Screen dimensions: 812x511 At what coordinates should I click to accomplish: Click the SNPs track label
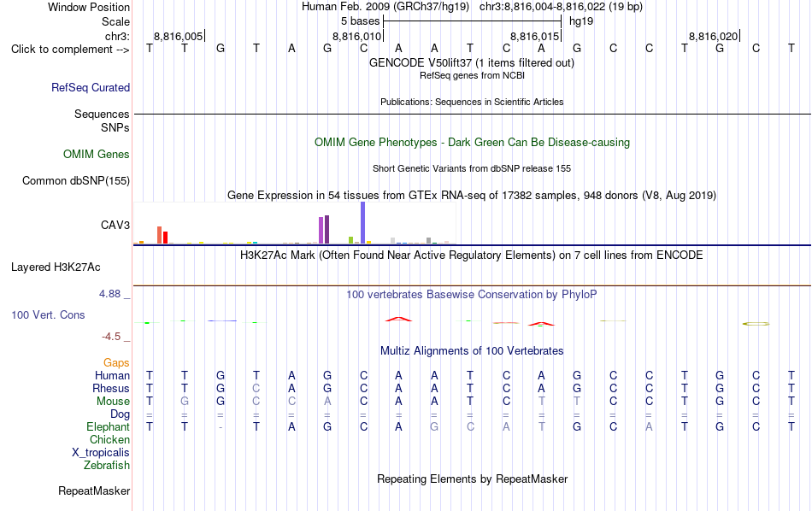(x=115, y=128)
